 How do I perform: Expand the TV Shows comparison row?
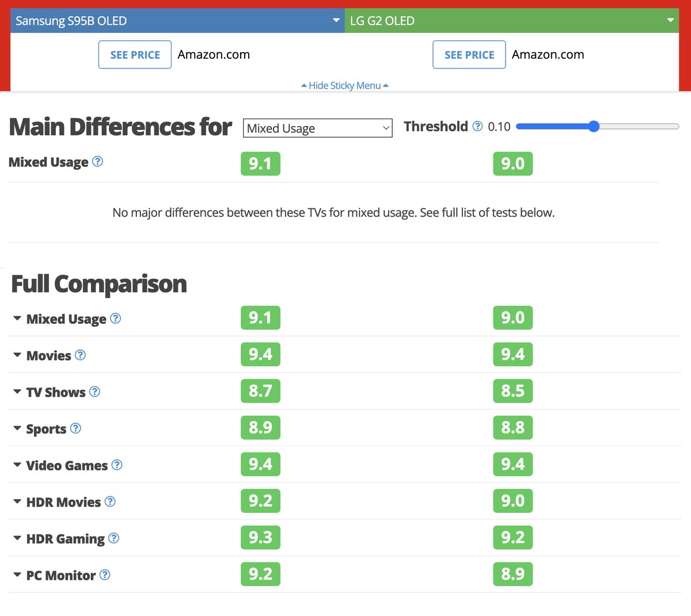(17, 391)
